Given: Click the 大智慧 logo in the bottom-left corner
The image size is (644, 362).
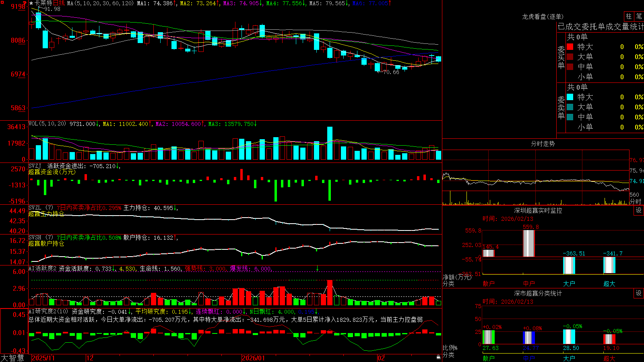Looking at the screenshot, I should tap(12, 358).
